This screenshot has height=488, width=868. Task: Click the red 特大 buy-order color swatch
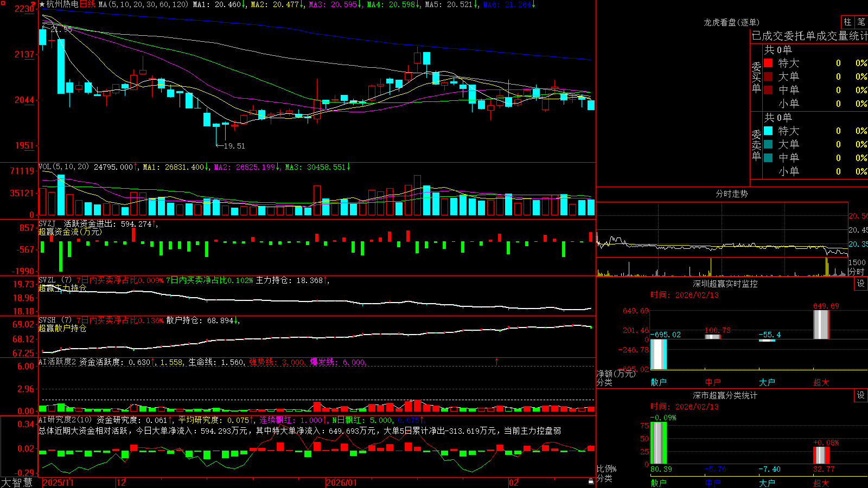tap(768, 63)
